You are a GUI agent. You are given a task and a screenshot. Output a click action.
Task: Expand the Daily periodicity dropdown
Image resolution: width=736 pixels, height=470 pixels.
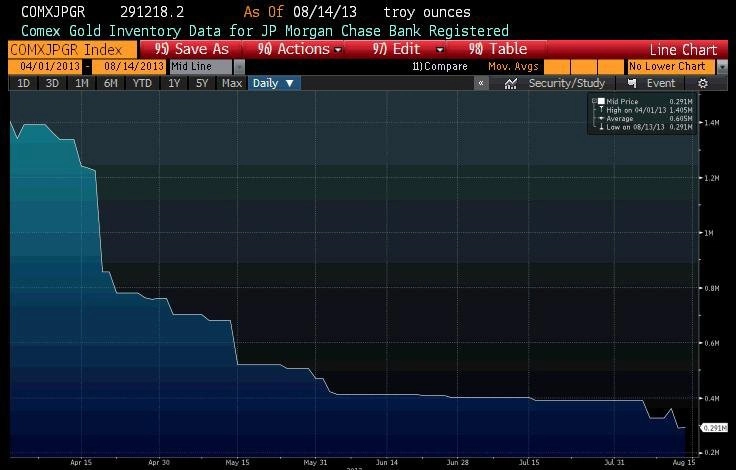click(x=274, y=84)
